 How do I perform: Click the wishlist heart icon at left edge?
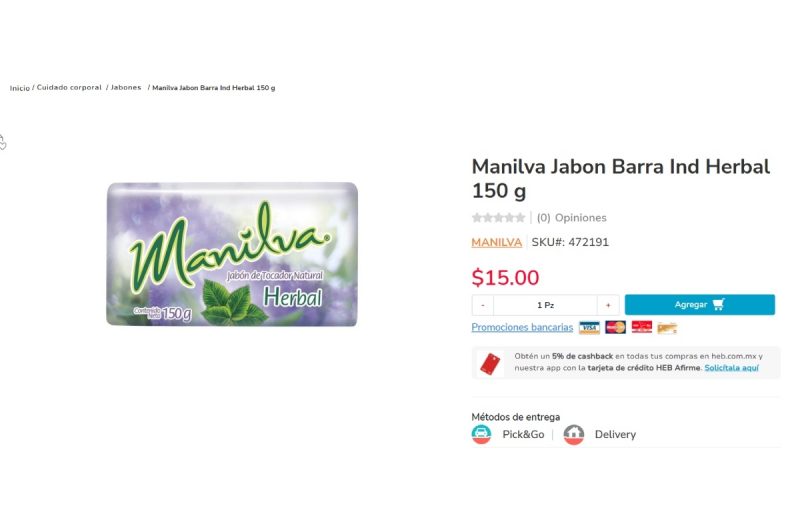pos(3,143)
